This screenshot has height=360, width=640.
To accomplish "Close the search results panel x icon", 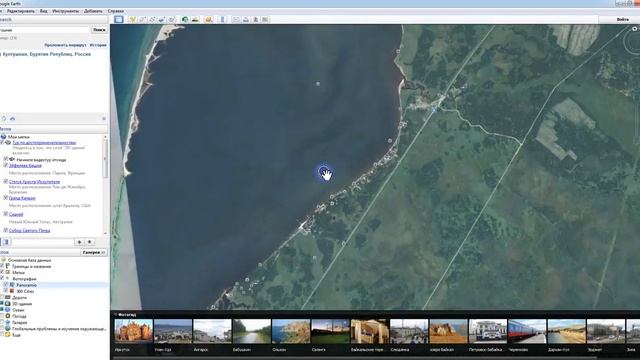I will (104, 118).
